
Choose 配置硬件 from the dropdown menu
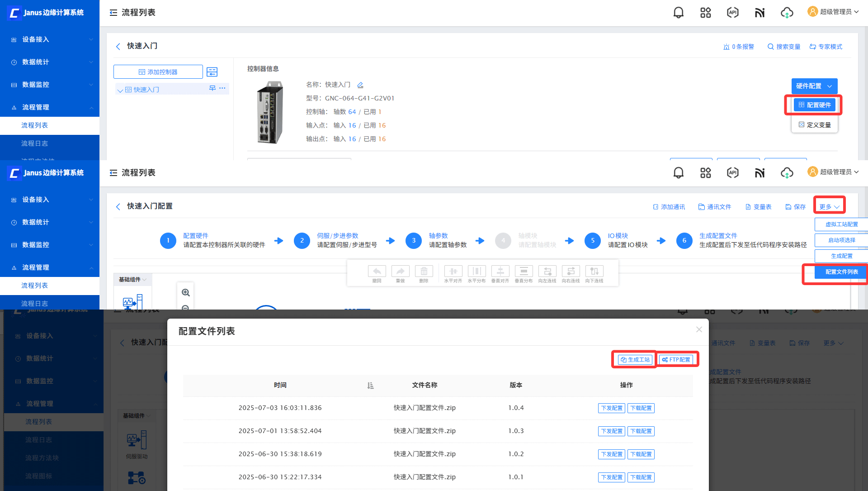pos(815,105)
